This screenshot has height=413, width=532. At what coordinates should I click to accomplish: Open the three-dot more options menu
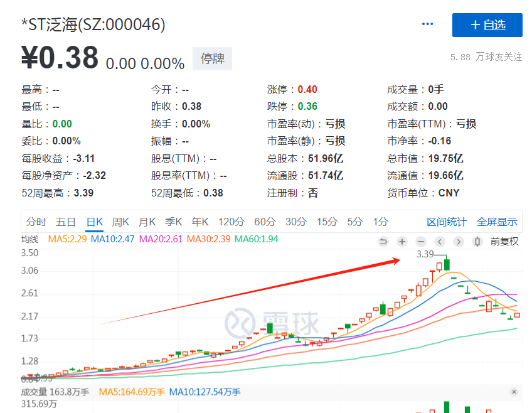click(427, 24)
